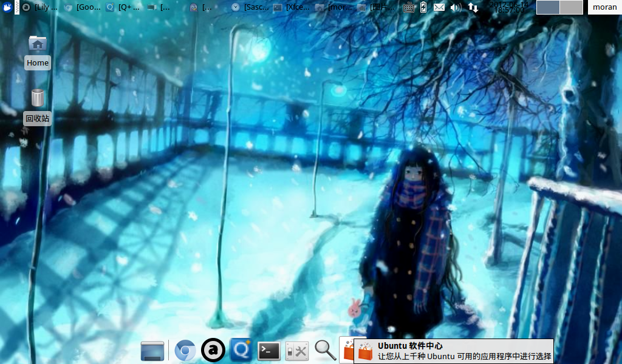
Task: Switch to the first workspace
Action: [548, 7]
